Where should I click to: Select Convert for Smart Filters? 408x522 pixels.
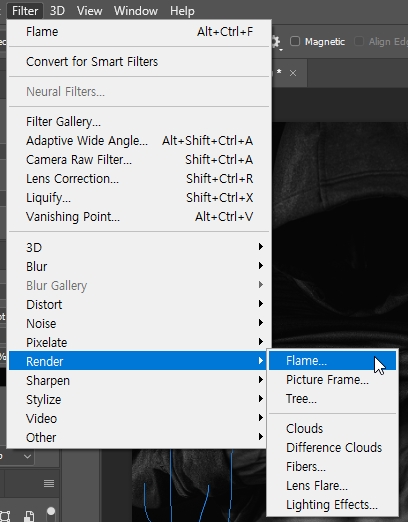pos(139,62)
